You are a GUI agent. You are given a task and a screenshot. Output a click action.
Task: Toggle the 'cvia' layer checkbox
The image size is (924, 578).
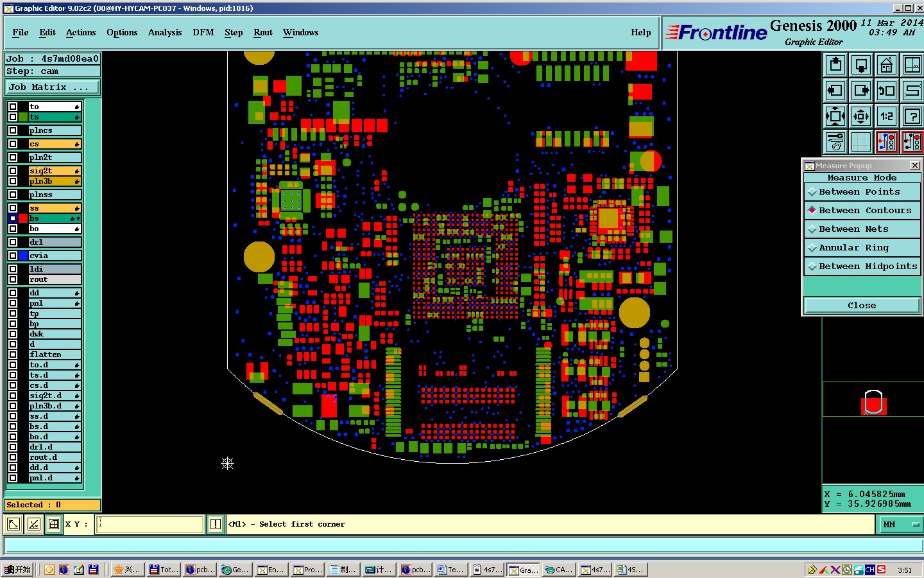pyautogui.click(x=13, y=256)
